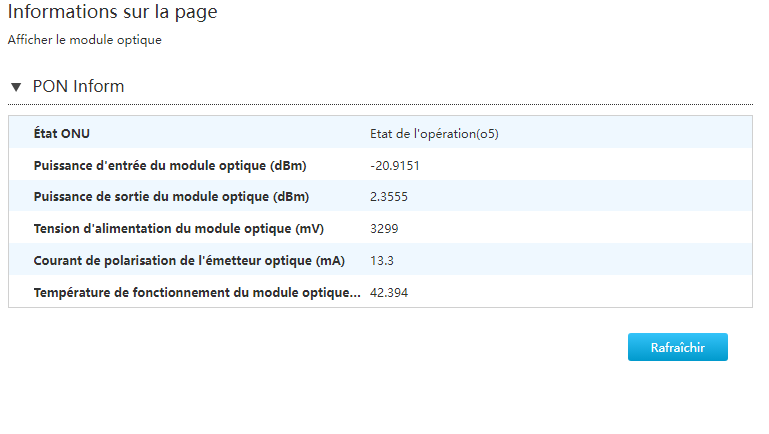Click the truncation ellipsis after Température label
The image size is (769, 434).
[x=354, y=293]
